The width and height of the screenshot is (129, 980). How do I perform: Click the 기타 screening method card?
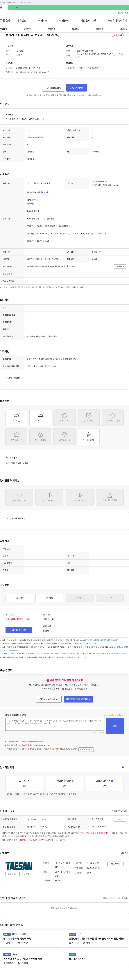pyautogui.click(x=110, y=598)
